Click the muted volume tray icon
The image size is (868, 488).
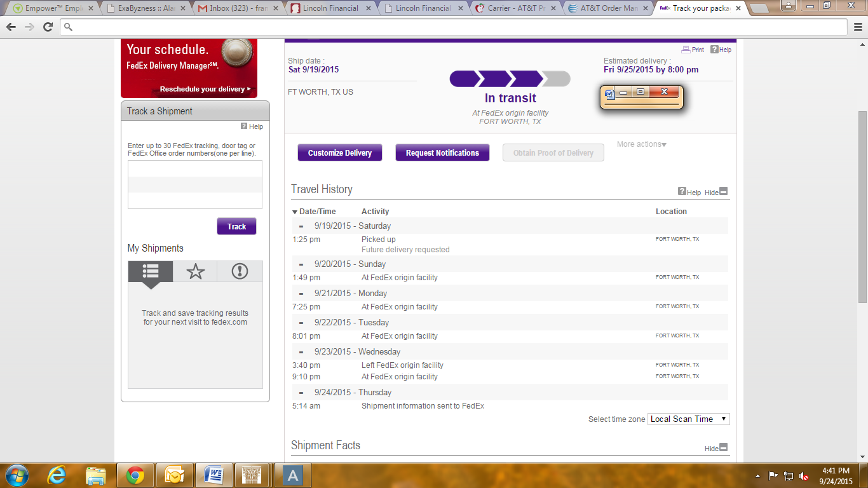[804, 475]
